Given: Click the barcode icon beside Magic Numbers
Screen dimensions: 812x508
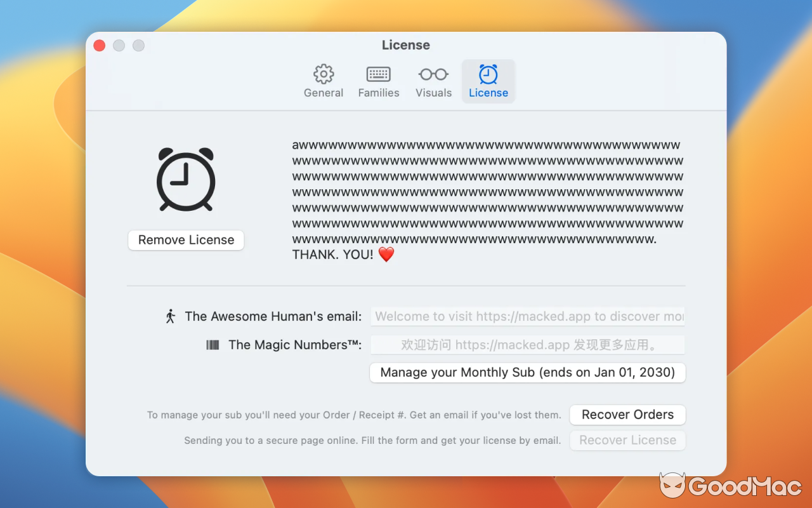Looking at the screenshot, I should [x=213, y=345].
